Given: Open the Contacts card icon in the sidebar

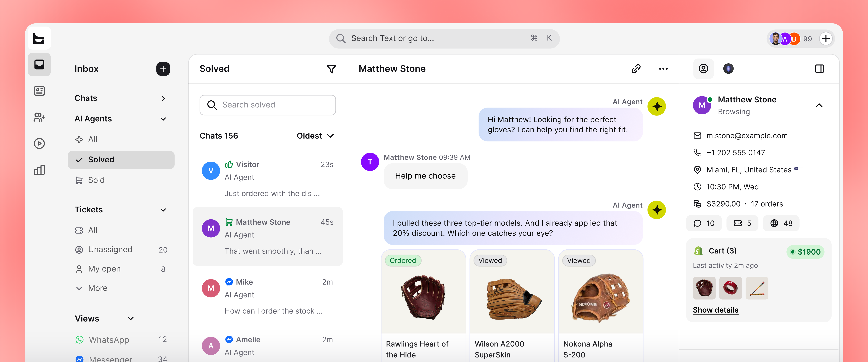Looking at the screenshot, I should coord(39,91).
